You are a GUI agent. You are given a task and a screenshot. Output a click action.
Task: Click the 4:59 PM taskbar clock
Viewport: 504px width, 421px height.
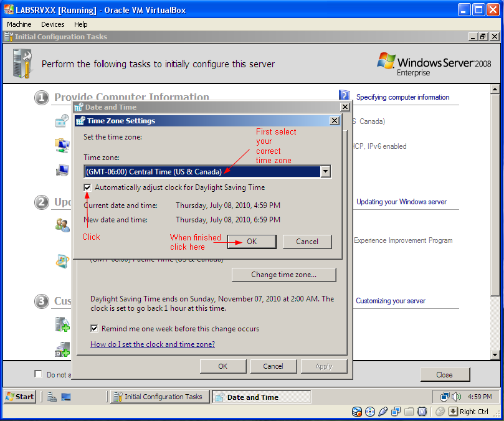480,397
